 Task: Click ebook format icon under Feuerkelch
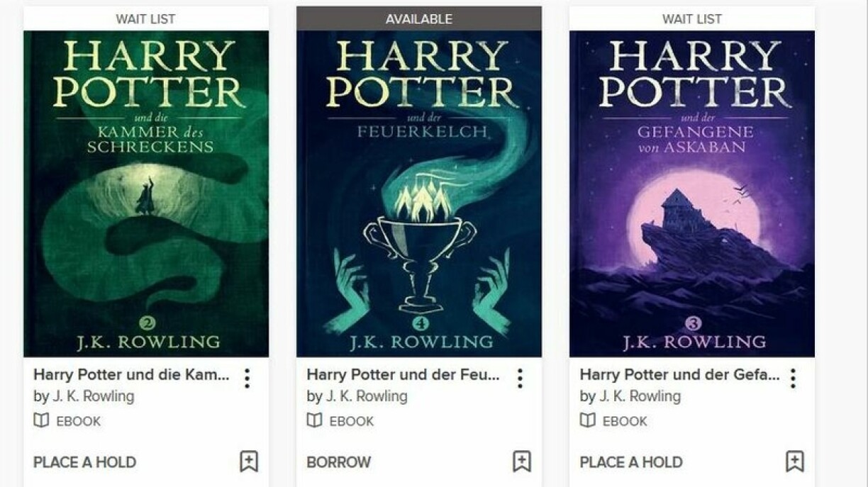coord(314,420)
